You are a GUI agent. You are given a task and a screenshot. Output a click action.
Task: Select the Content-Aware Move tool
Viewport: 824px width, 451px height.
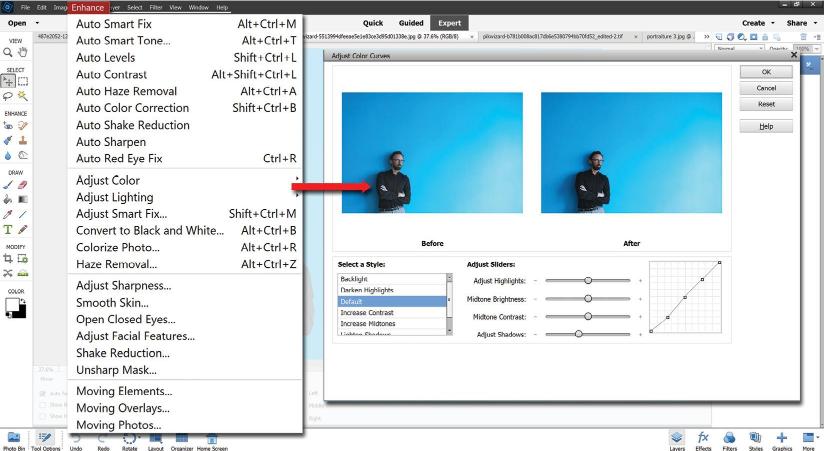[x=7, y=273]
